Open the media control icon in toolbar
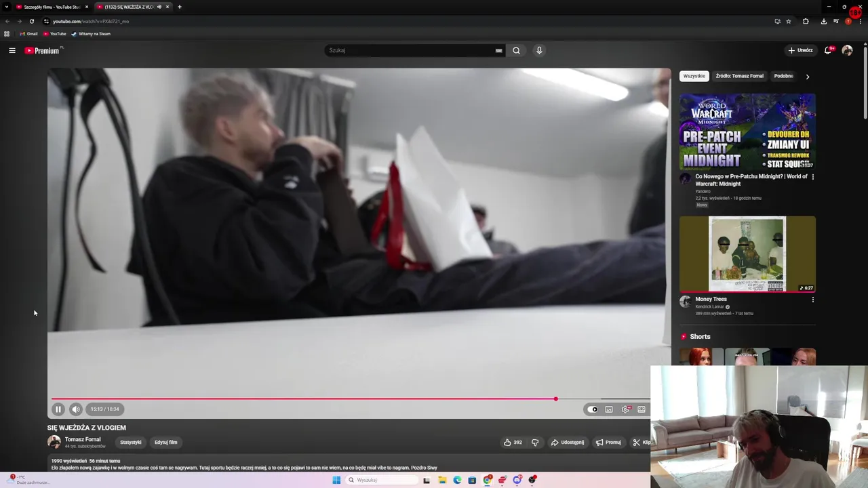 point(836,21)
